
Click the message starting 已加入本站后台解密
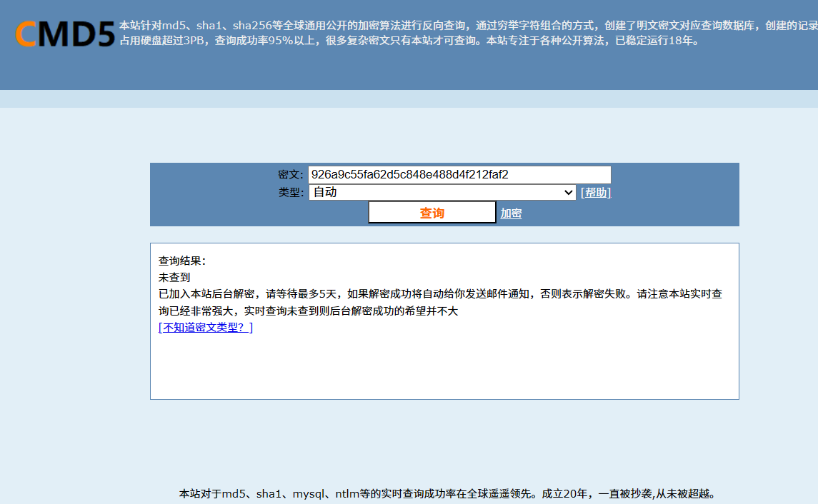click(x=440, y=302)
